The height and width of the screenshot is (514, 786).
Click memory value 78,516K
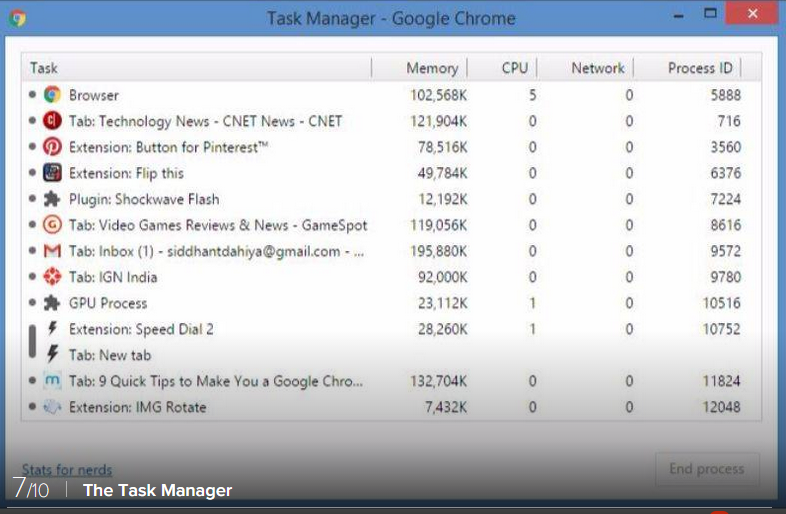443,147
